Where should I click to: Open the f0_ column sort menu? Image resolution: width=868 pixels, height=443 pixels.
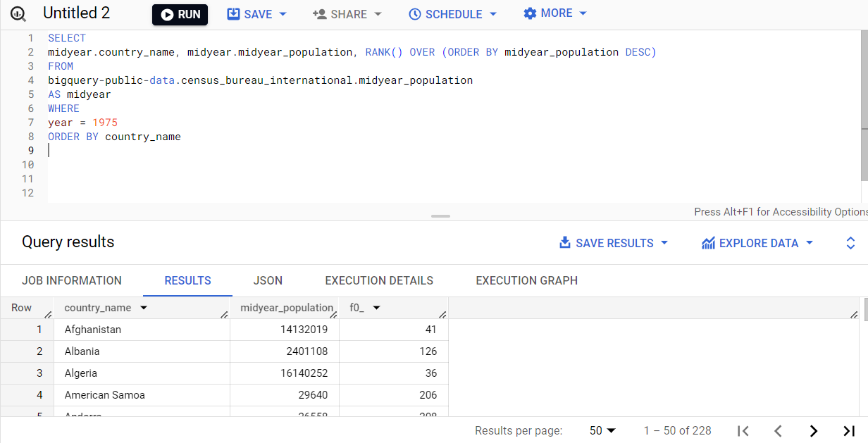click(376, 308)
